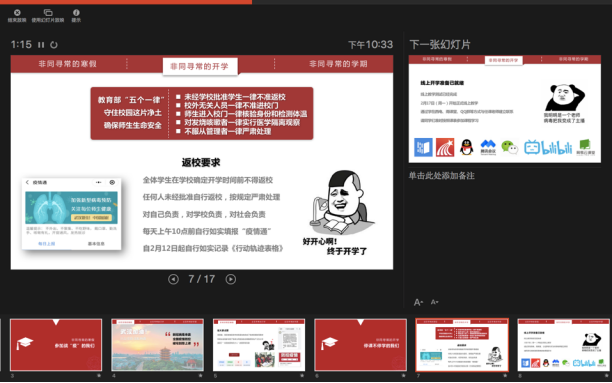This screenshot has height=383, width=612.
Task: Increase notes font size
Action: point(418,302)
